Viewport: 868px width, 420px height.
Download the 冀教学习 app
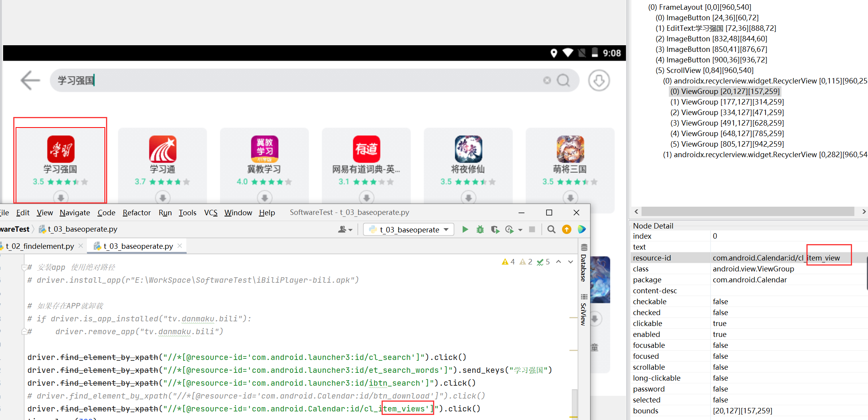265,198
